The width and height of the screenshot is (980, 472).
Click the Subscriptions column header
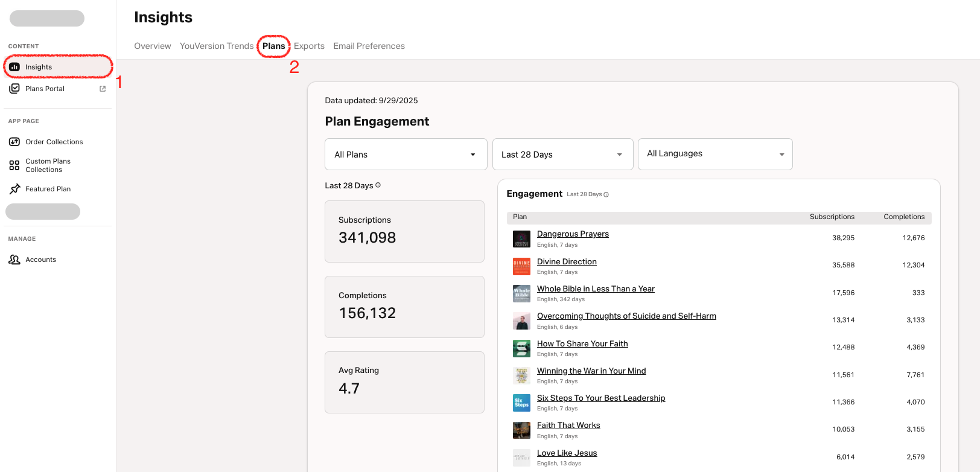[832, 217]
